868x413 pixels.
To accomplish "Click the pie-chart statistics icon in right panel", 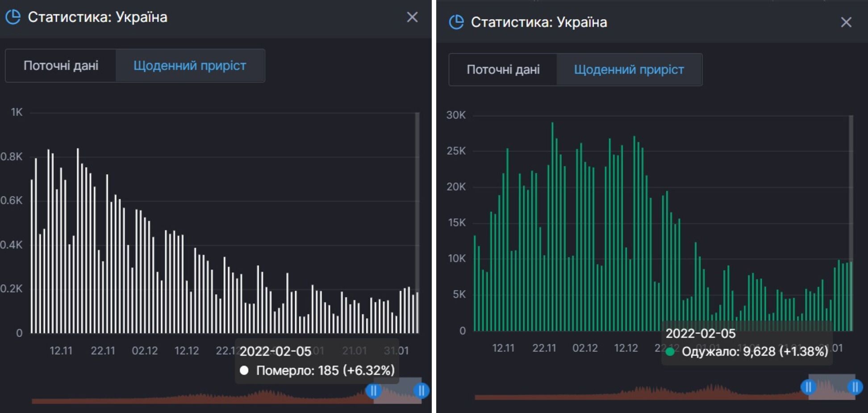I will [x=456, y=22].
